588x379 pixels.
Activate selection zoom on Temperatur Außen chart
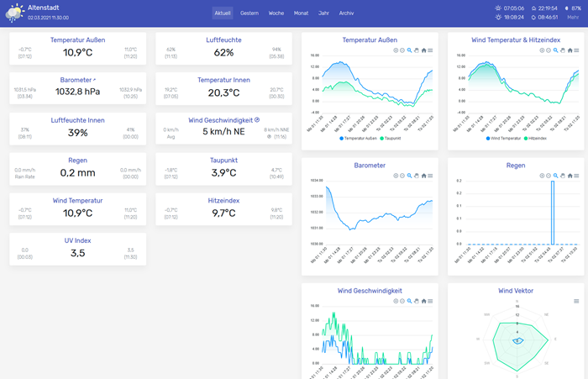pos(410,50)
